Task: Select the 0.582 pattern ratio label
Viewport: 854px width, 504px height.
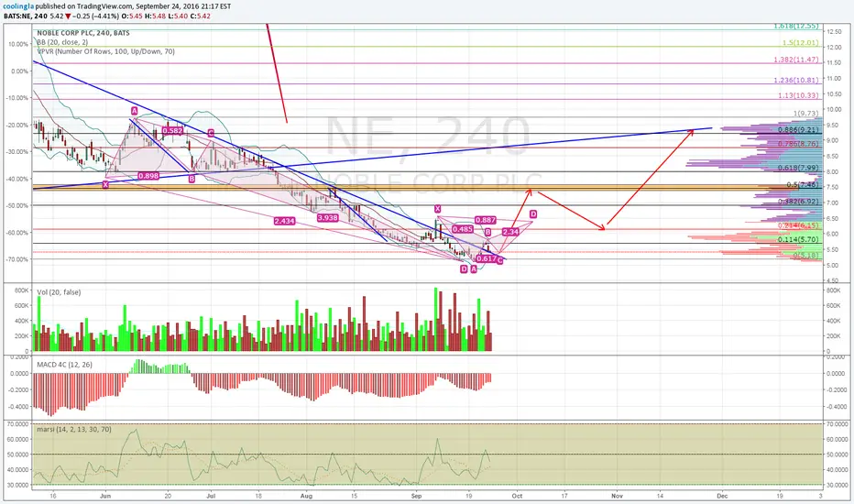Action: click(172, 131)
